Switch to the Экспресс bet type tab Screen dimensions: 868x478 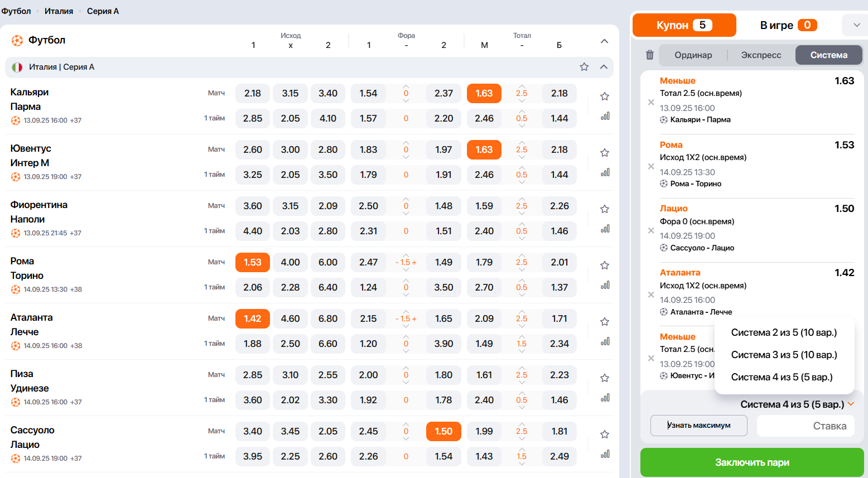pyautogui.click(x=761, y=55)
